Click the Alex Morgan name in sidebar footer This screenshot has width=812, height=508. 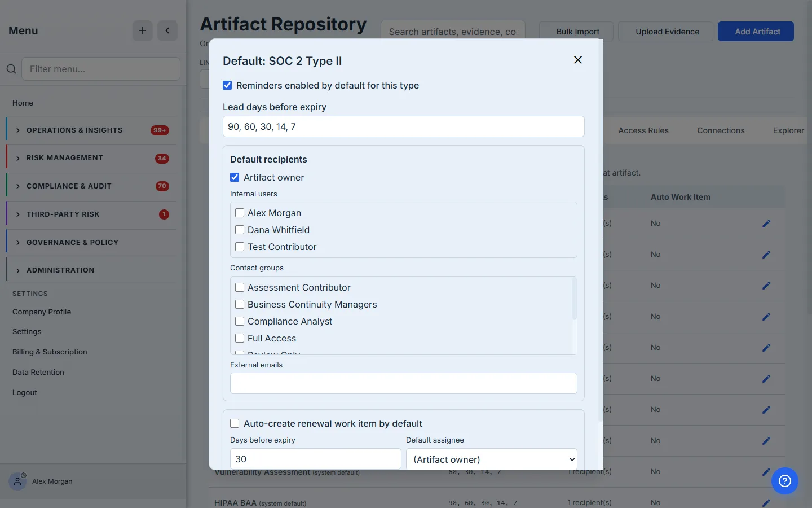[x=52, y=481]
